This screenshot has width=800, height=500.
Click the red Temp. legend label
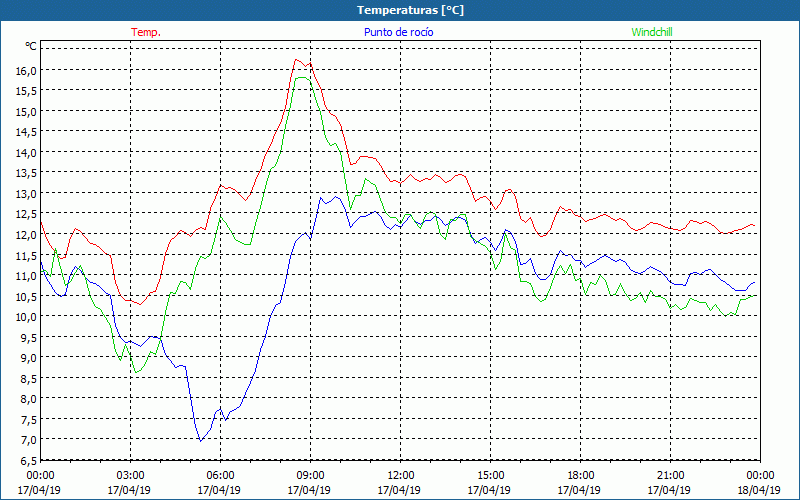pyautogui.click(x=146, y=32)
